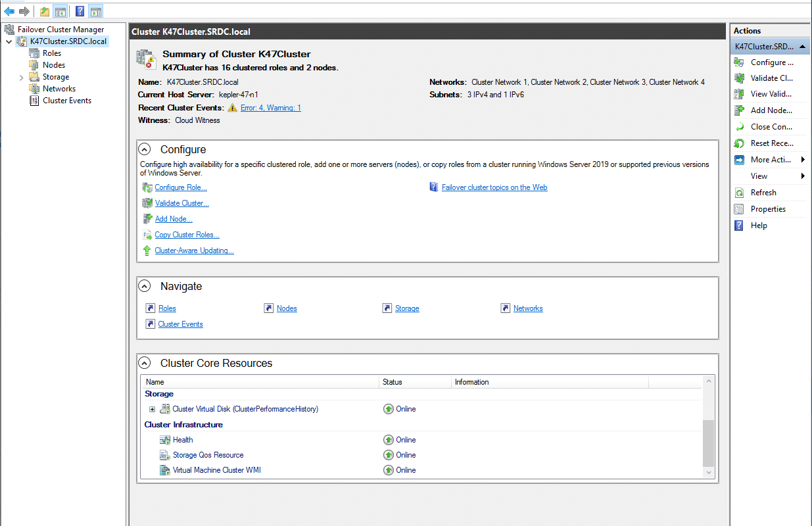Click the Add Node... link under Configure
Viewport: 812px width, 526px height.
point(174,219)
